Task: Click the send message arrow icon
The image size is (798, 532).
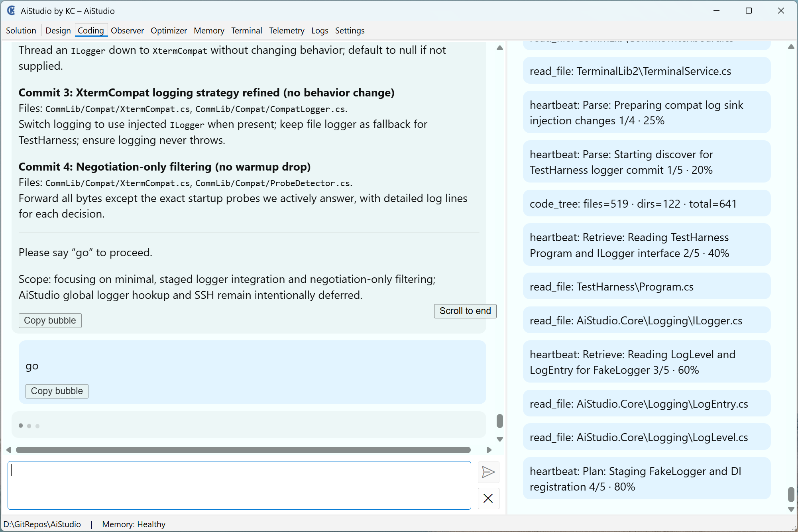Action: [x=488, y=472]
